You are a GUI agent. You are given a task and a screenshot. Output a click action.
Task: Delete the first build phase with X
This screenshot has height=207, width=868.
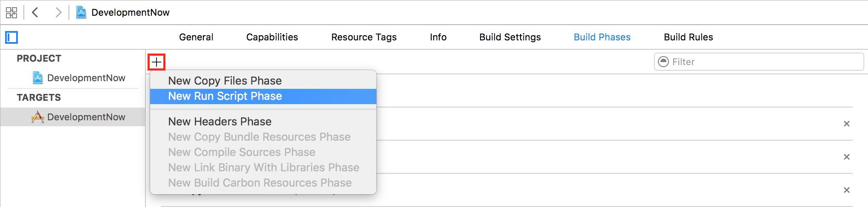846,124
